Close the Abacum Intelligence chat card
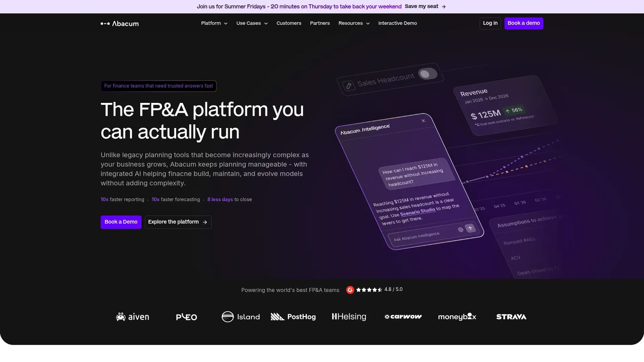The image size is (644, 362). 423,121
